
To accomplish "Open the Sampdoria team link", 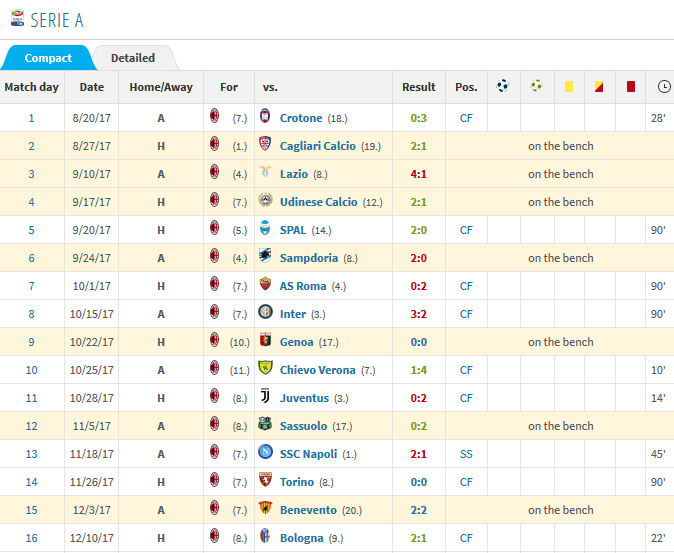I will click(x=309, y=258).
